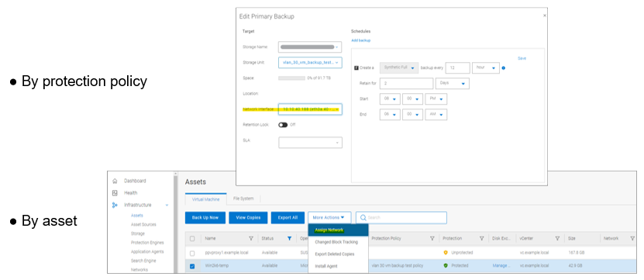
Task: Select Assign Network from More Actions menu
Action: (339, 230)
